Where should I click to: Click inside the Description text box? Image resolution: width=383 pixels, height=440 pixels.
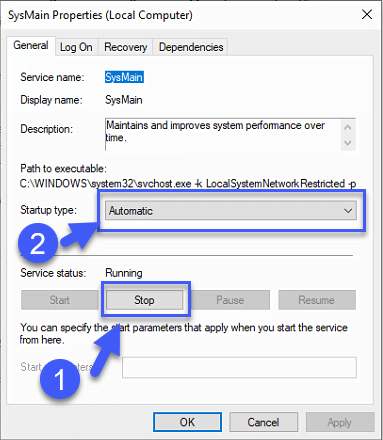223,134
